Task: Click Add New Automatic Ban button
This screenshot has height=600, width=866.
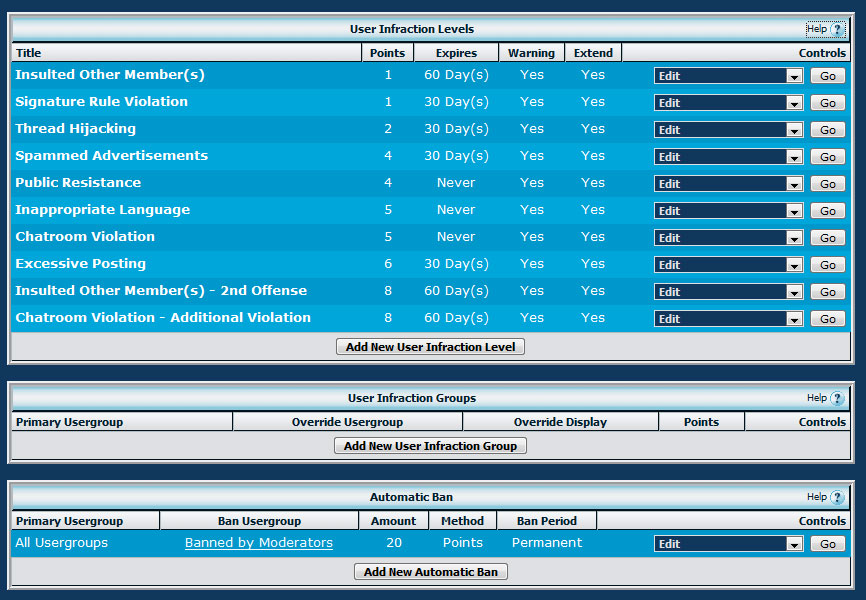Action: pyautogui.click(x=431, y=572)
